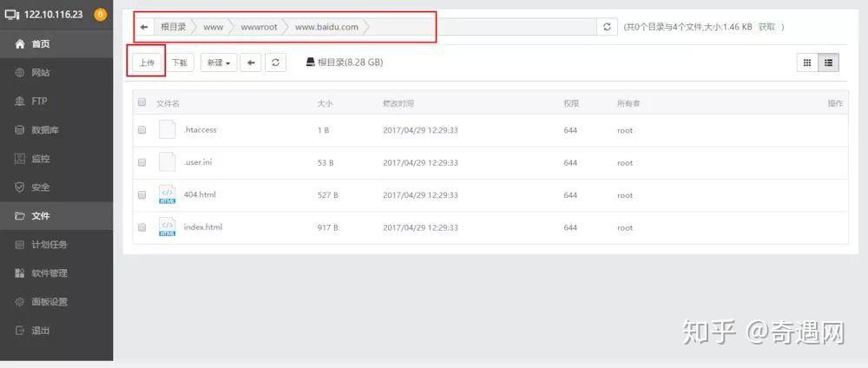
Task: Open the .user.ini file name
Action: 198,162
